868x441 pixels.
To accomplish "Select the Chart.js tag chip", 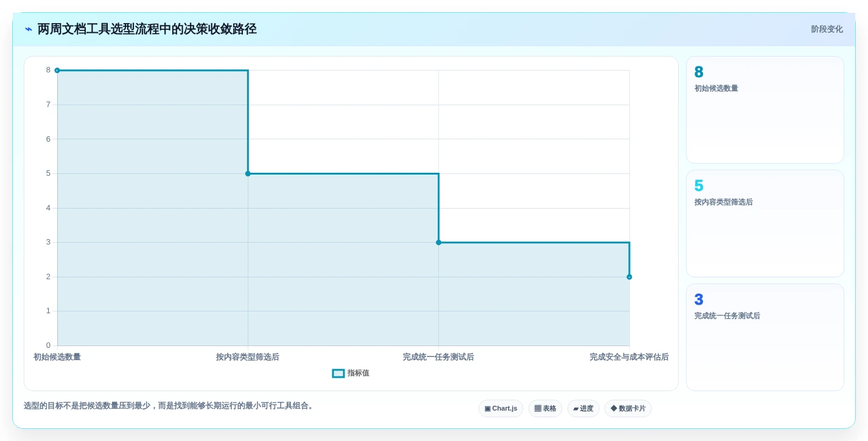I will tap(500, 409).
